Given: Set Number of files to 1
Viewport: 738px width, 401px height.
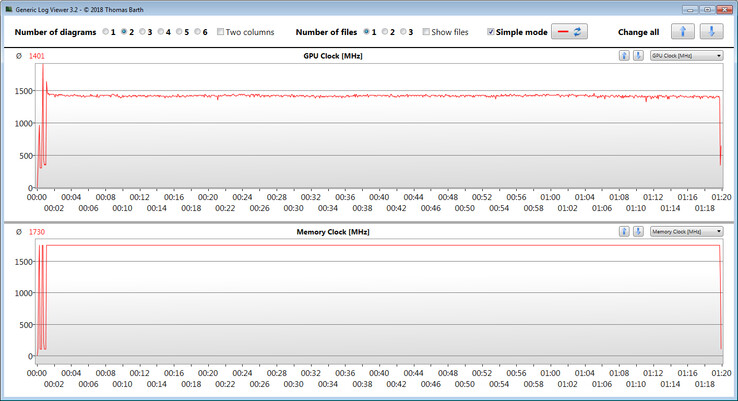Looking at the screenshot, I should [x=366, y=32].
